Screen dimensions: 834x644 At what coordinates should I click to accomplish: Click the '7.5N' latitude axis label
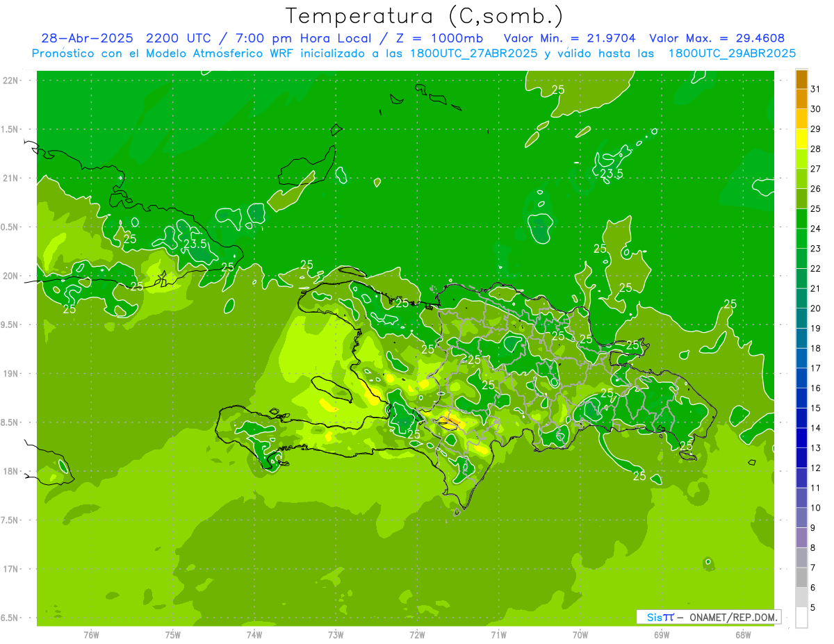[10, 520]
